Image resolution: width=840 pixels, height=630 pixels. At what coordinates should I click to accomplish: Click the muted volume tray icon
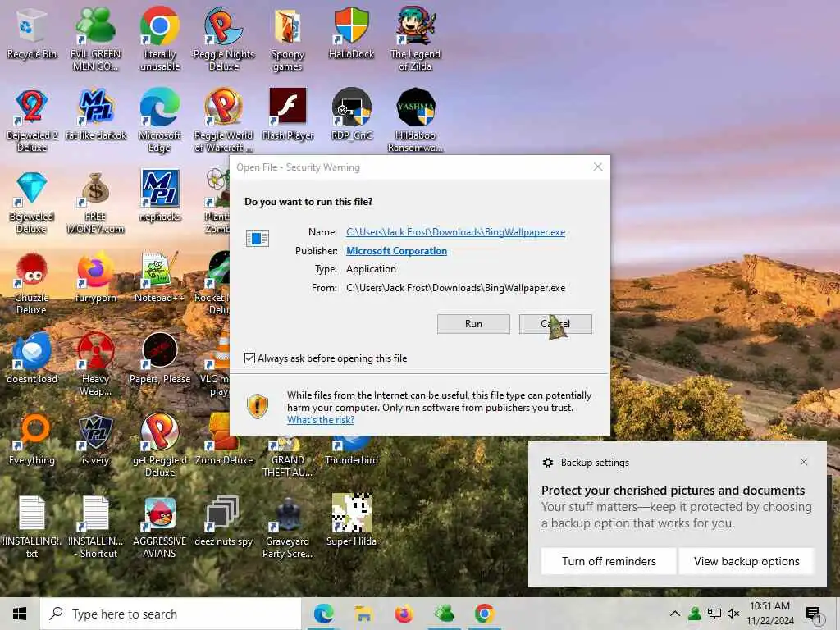[x=733, y=614]
